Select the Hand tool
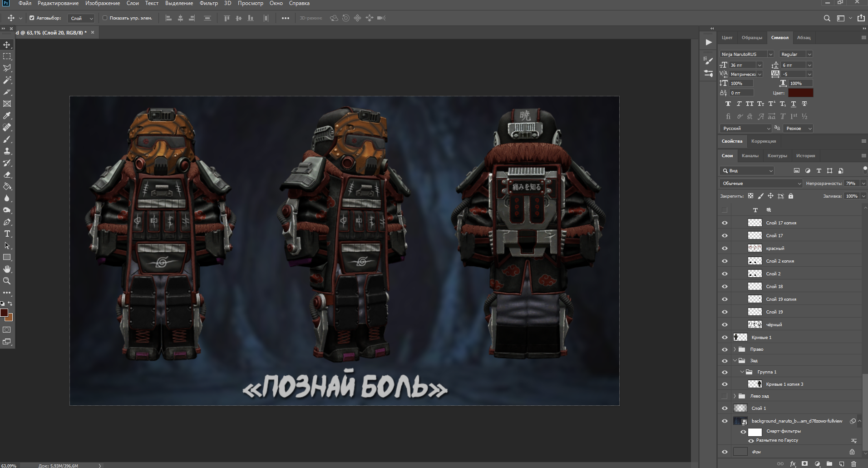The width and height of the screenshot is (868, 468). pos(7,269)
